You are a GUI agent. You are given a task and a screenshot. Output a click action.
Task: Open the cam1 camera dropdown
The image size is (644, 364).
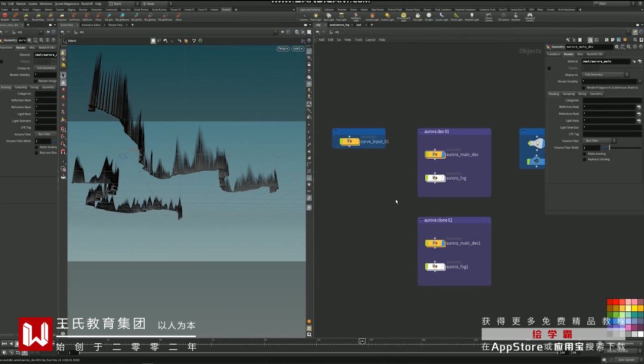[x=297, y=49]
